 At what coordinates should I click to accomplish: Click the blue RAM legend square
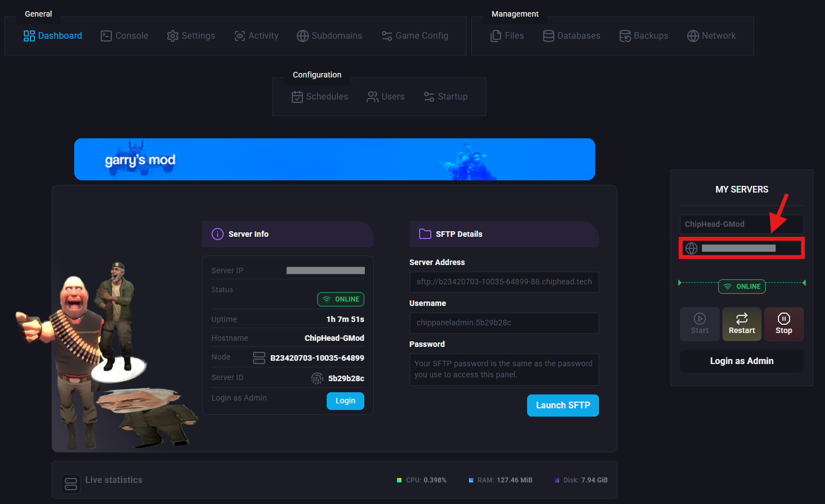tap(471, 480)
